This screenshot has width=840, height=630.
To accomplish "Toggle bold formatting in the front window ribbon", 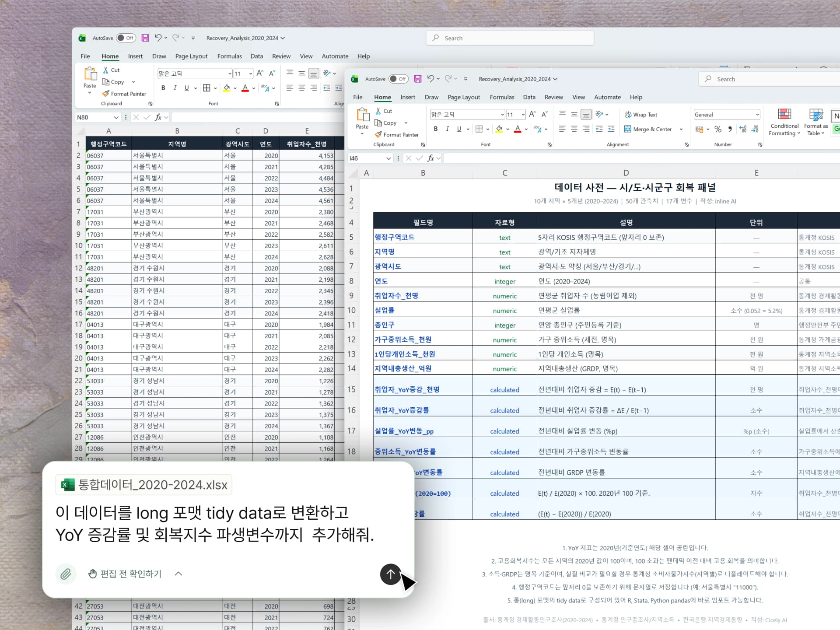I will click(x=435, y=129).
